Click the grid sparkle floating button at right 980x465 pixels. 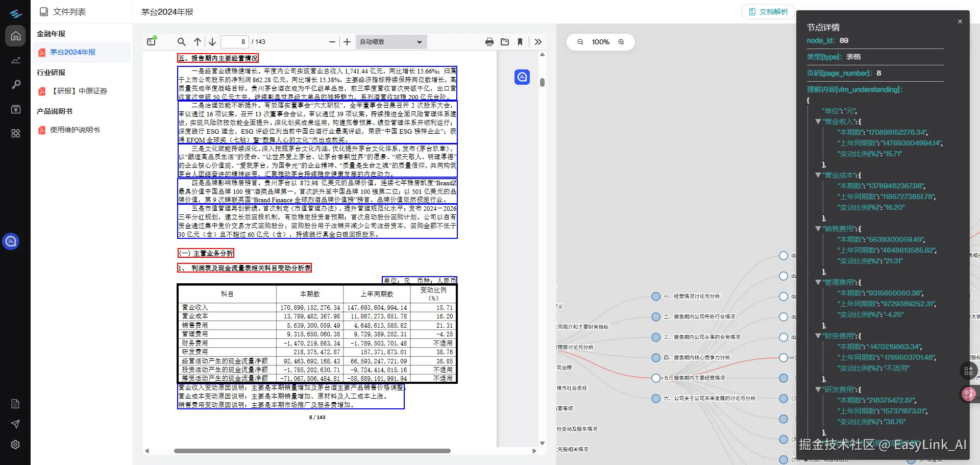[x=968, y=371]
